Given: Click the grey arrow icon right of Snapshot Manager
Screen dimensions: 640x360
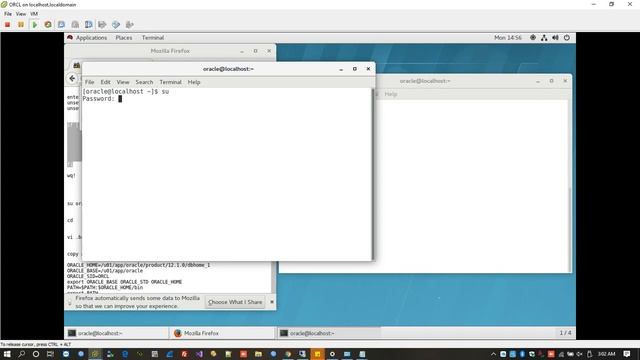Looking at the screenshot, I should (102, 25).
